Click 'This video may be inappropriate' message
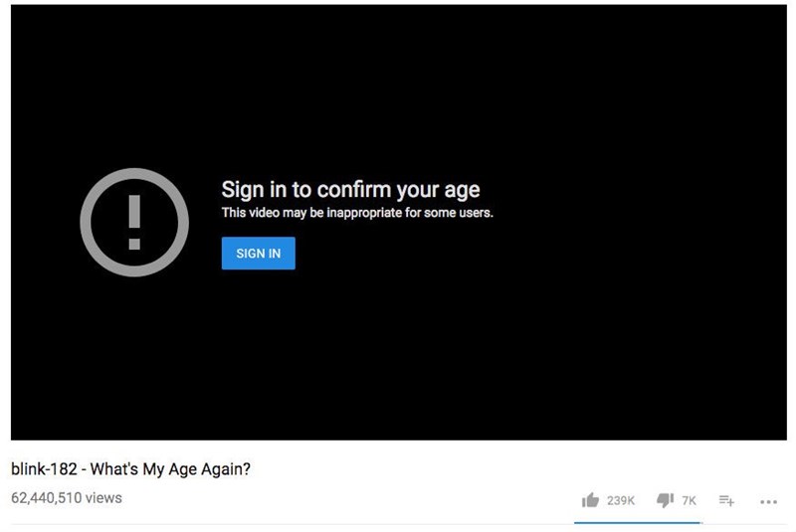This screenshot has height=532, width=796. (357, 213)
